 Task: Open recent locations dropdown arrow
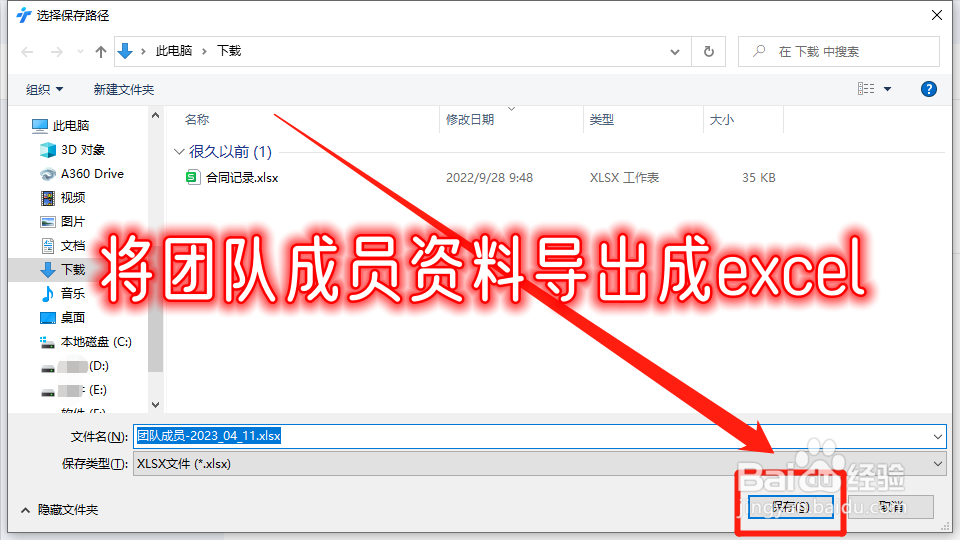80,52
